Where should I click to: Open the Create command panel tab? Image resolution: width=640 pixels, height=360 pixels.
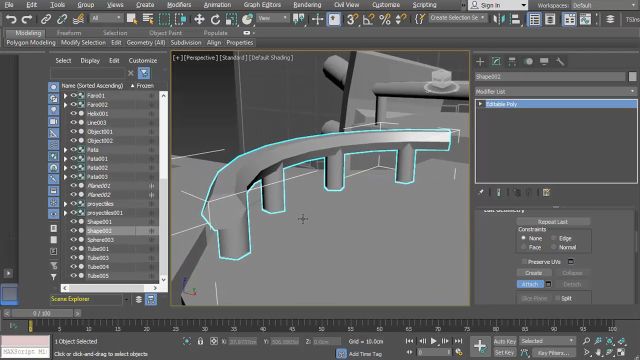(x=480, y=62)
